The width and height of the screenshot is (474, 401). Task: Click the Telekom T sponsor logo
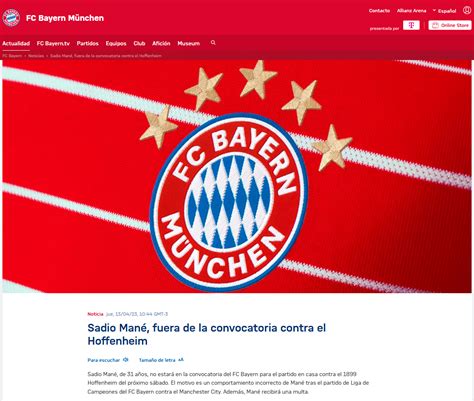(411, 25)
